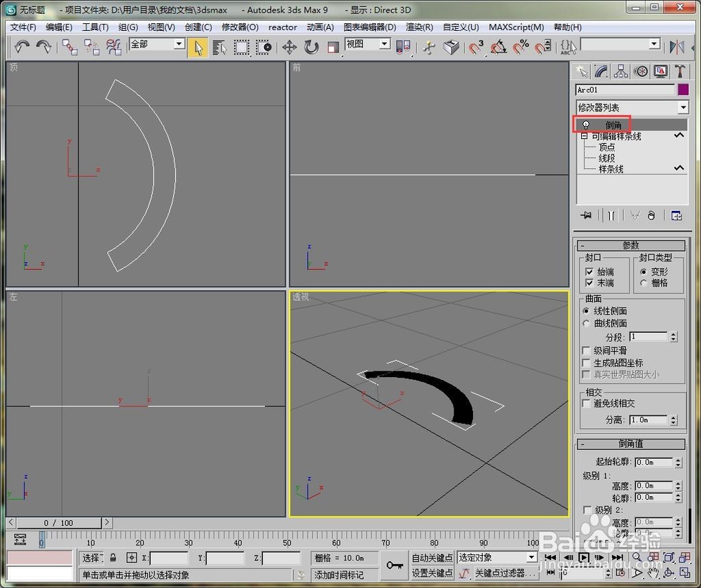
Task: Collapse the 可编辑样条线 tree node
Action: 585,136
